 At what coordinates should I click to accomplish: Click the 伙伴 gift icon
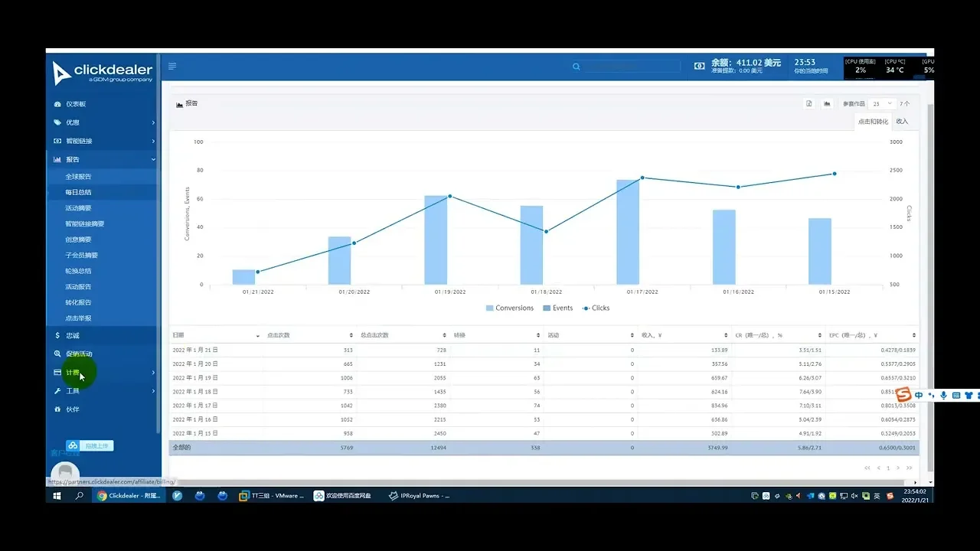57,409
